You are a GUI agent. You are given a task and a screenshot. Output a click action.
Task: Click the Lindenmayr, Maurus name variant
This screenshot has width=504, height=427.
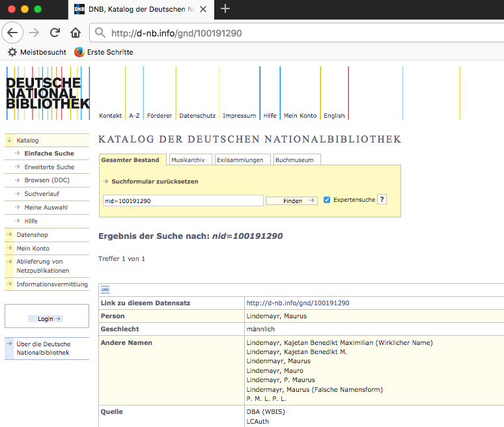click(278, 361)
